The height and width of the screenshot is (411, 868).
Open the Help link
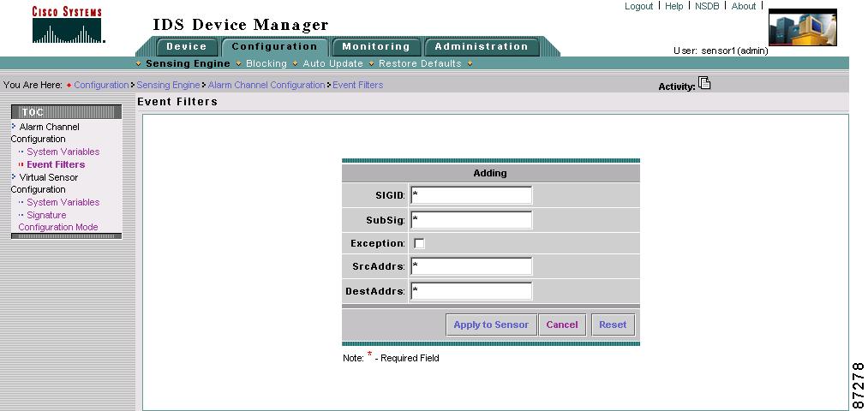pos(673,6)
